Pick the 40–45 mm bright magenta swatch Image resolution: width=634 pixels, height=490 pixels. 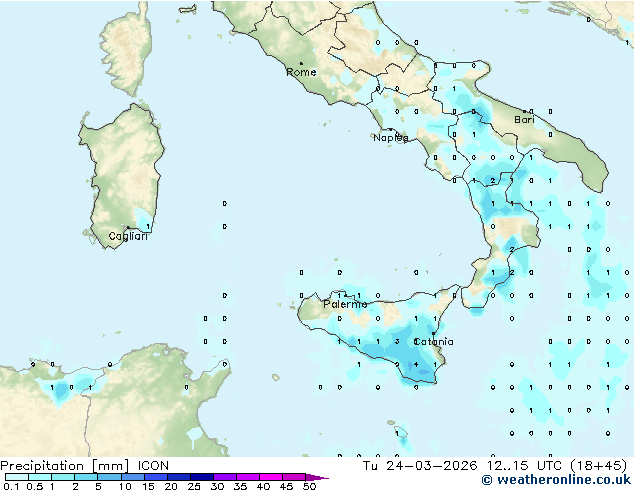coord(271,477)
